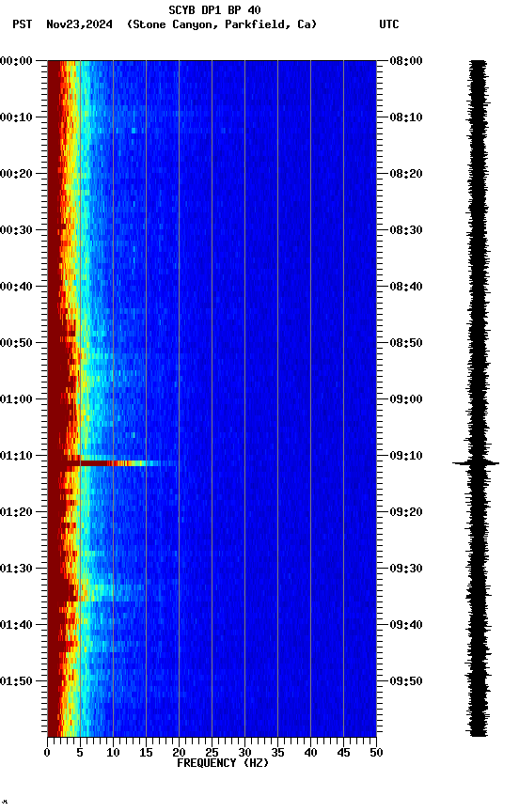This screenshot has width=519, height=812.
Task: Click the PST time label 01:30
Action: pos(16,570)
